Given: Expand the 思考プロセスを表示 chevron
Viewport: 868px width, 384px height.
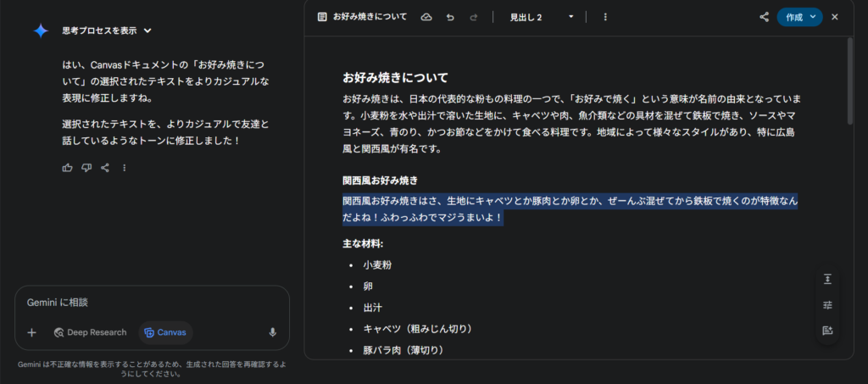Looking at the screenshot, I should 147,31.
